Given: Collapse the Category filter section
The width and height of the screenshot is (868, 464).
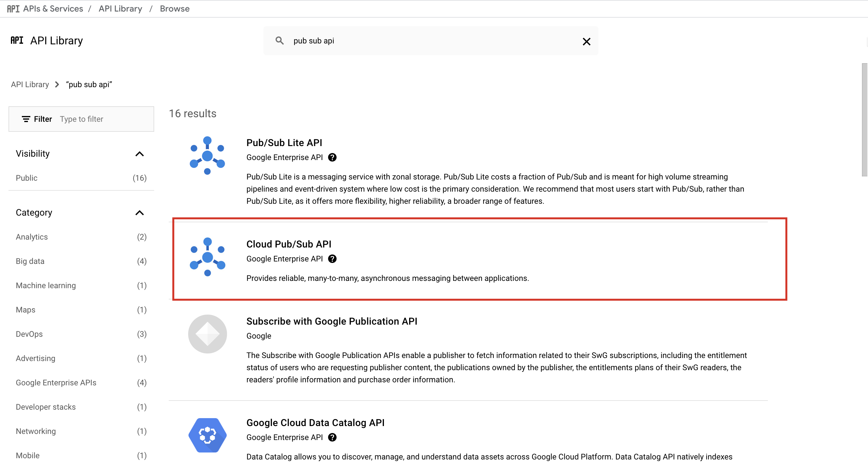Looking at the screenshot, I should pyautogui.click(x=140, y=213).
